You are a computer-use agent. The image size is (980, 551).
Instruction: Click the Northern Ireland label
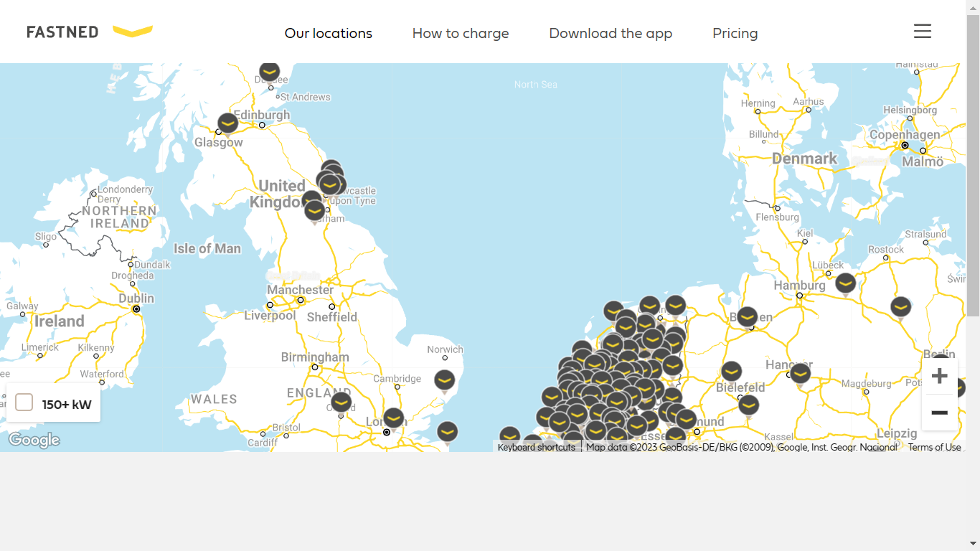[119, 217]
